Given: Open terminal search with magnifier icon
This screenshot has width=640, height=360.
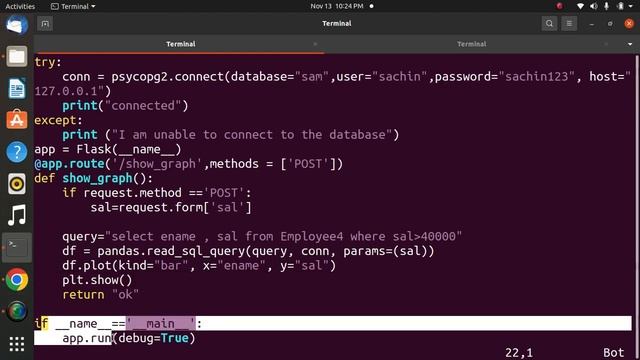Looking at the screenshot, I should [549, 24].
